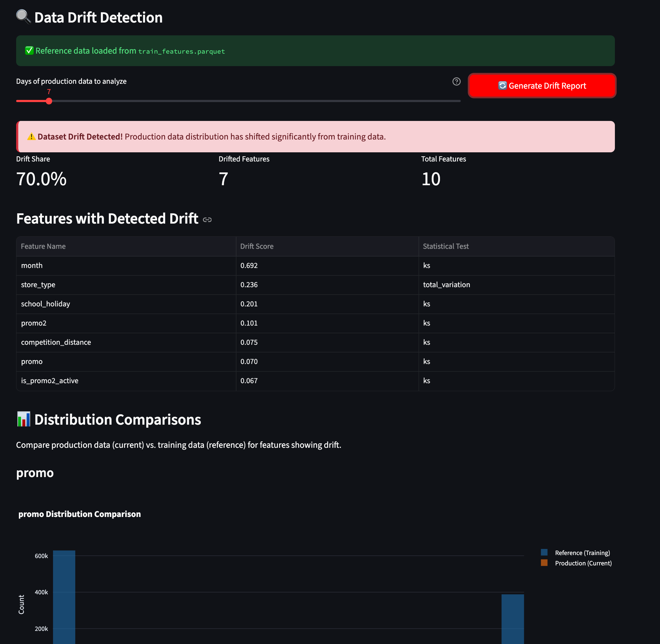Click the magnifying glass icon in the page title
Image resolution: width=660 pixels, height=644 pixels.
23,16
